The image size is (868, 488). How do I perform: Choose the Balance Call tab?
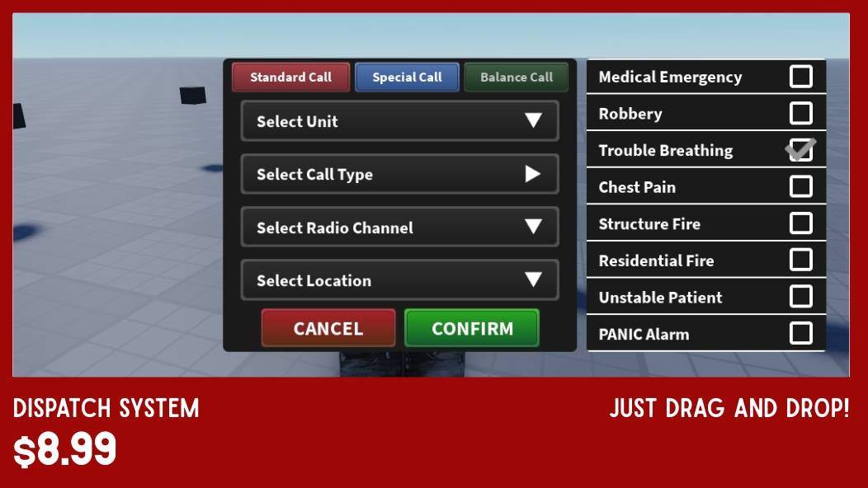pos(517,77)
